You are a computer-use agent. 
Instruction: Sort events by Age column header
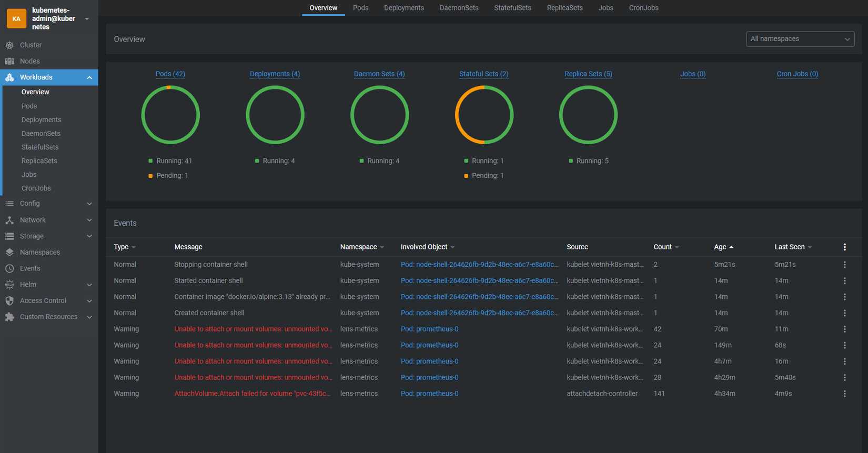(720, 247)
